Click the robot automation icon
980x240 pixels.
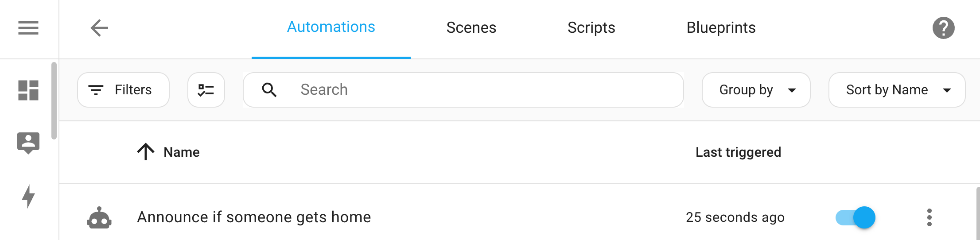click(99, 218)
